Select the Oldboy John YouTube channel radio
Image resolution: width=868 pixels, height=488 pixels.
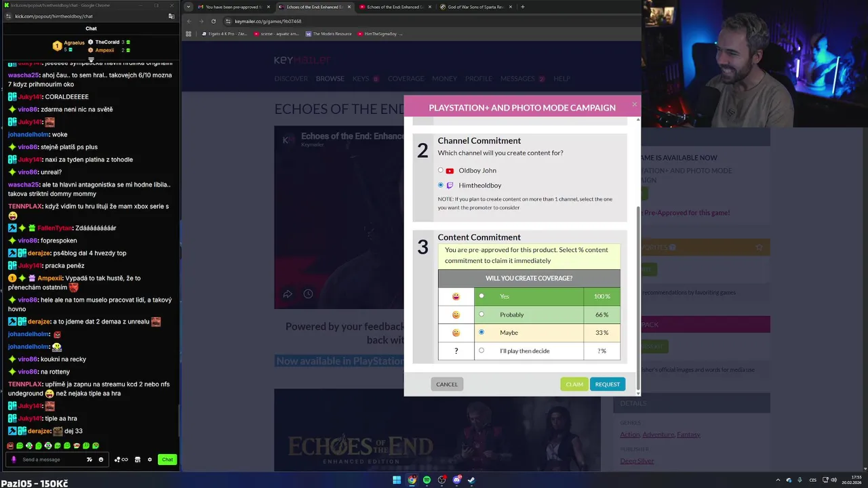pyautogui.click(x=441, y=170)
